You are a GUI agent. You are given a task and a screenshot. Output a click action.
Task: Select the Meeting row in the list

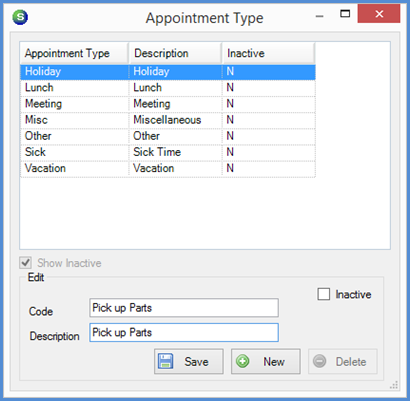pyautogui.click(x=168, y=104)
